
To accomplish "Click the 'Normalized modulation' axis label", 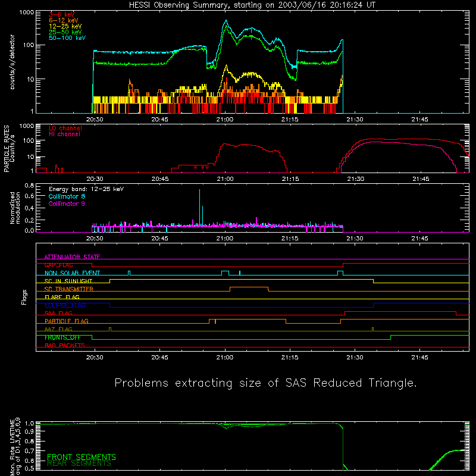I will click(15, 208).
